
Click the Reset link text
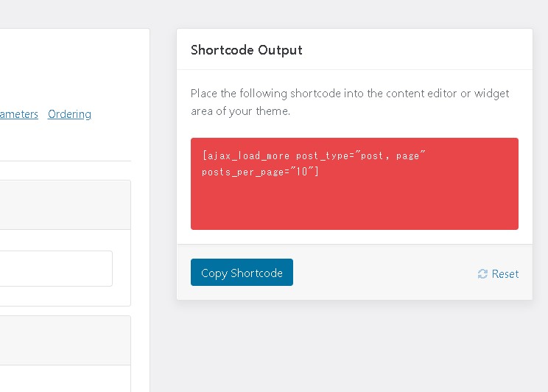coord(505,273)
